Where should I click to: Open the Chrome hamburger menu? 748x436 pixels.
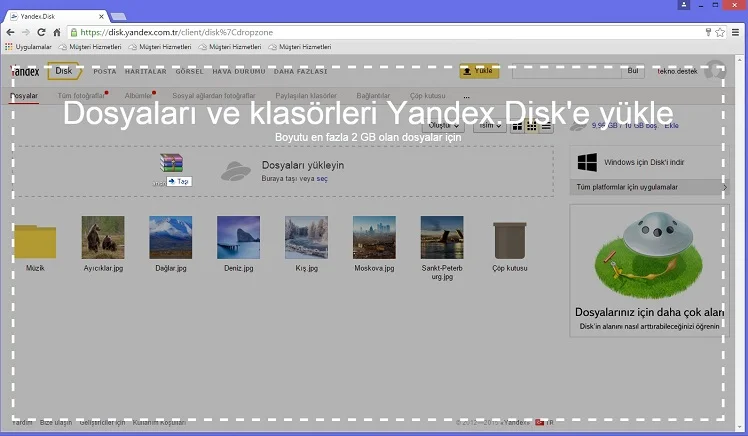click(x=736, y=32)
